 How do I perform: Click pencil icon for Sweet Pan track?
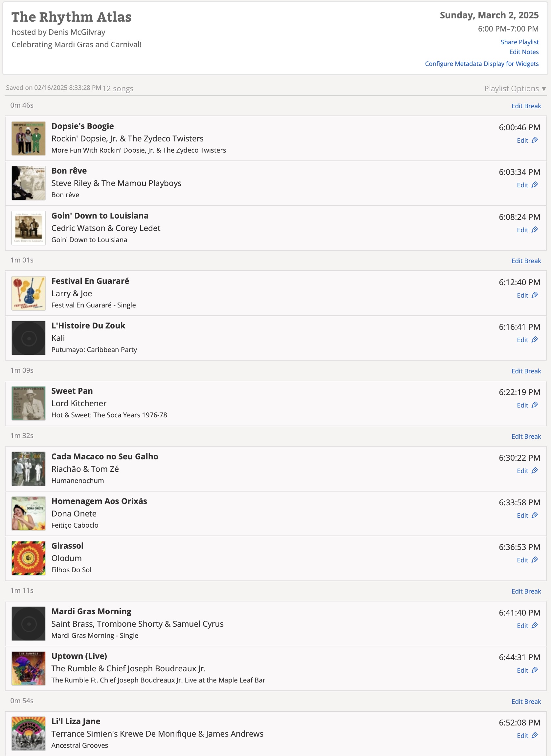pyautogui.click(x=535, y=405)
